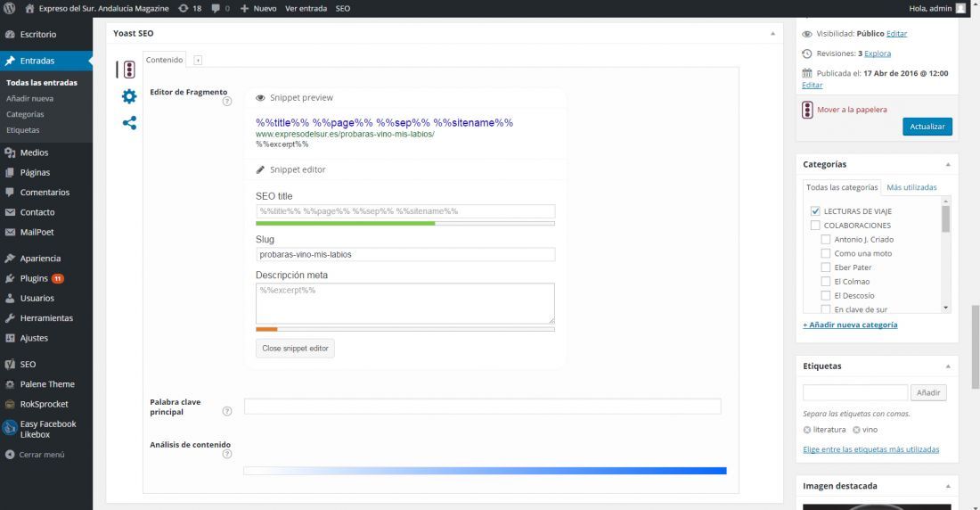This screenshot has width=980, height=510.
Task: Switch to Todas las categorías tab
Action: point(842,187)
